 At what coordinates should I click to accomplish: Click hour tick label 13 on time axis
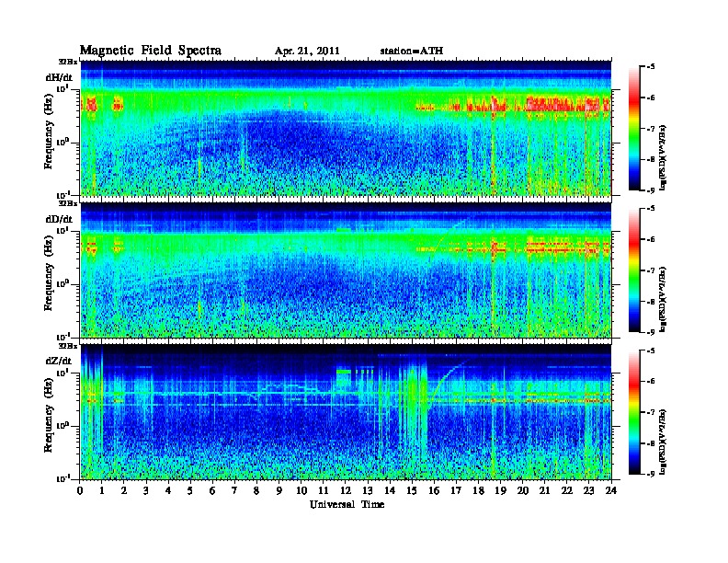pos(368,491)
